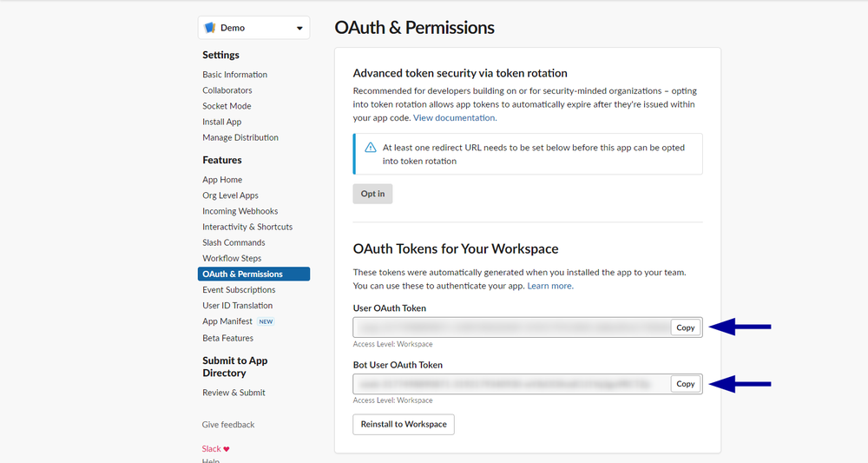
Task: Go to Collaborators in sidebar
Action: coord(227,90)
